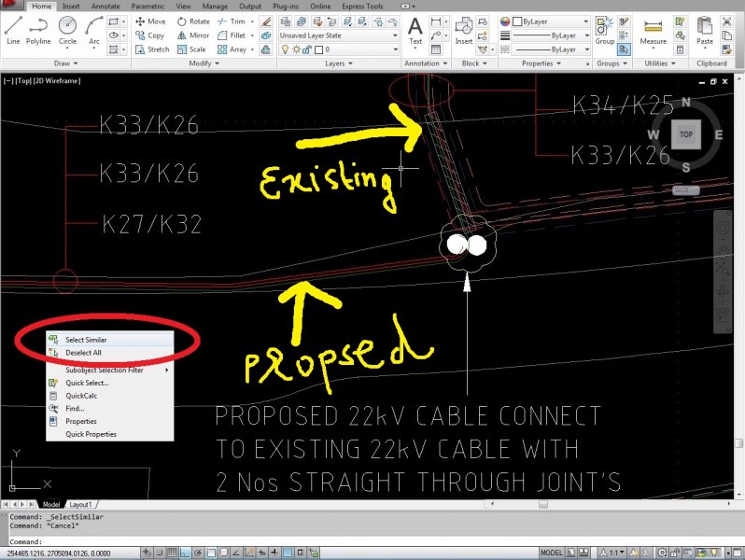
Task: Switch to the Parametric ribbon tab
Action: (x=148, y=7)
